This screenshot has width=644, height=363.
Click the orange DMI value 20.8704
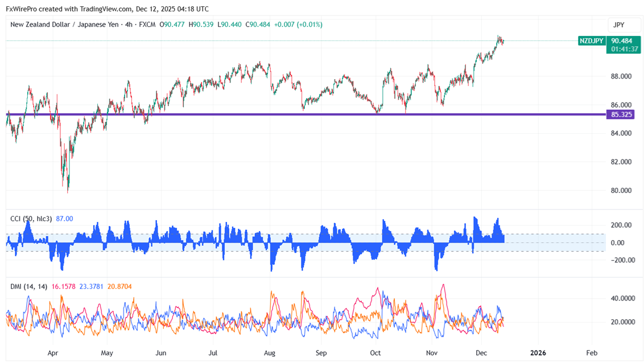(x=119, y=287)
